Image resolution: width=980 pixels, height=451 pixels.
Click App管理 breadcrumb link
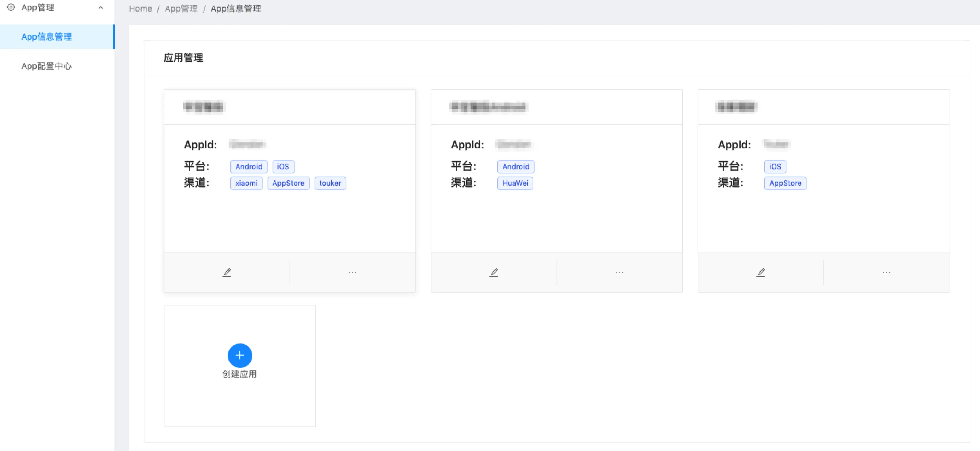[x=181, y=9]
